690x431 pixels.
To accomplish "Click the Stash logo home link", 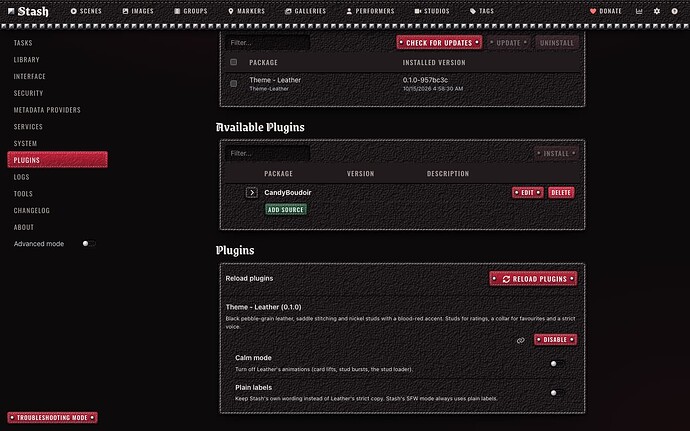I will [28, 11].
